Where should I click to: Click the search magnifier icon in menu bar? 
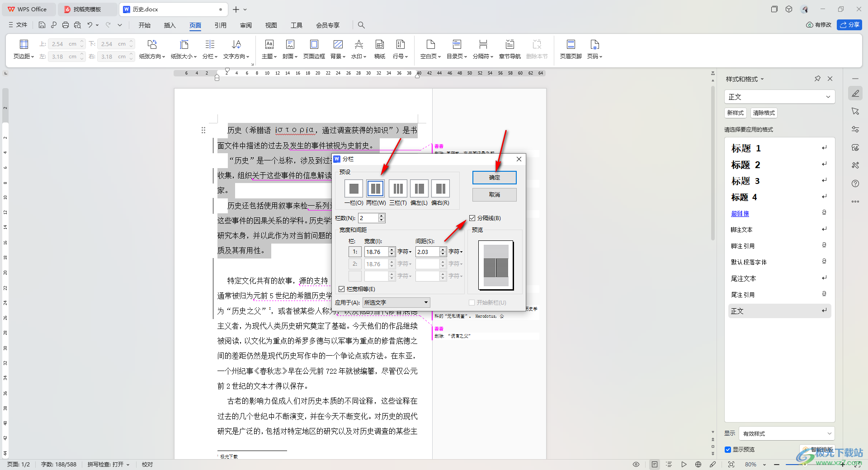click(x=361, y=25)
